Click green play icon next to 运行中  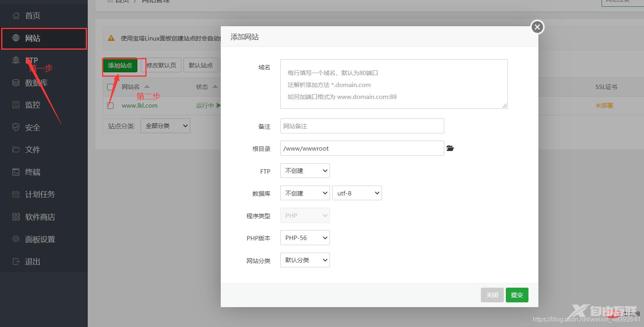point(218,105)
